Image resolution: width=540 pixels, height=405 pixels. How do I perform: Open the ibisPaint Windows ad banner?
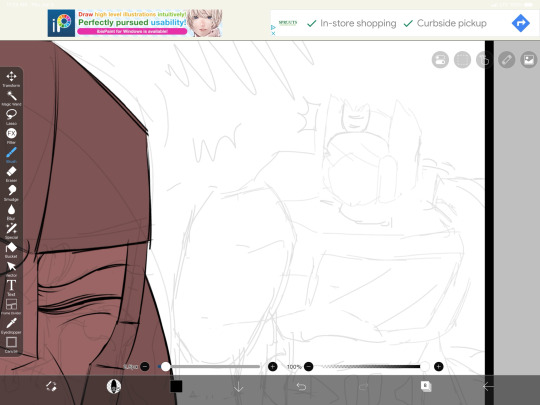coord(135,23)
